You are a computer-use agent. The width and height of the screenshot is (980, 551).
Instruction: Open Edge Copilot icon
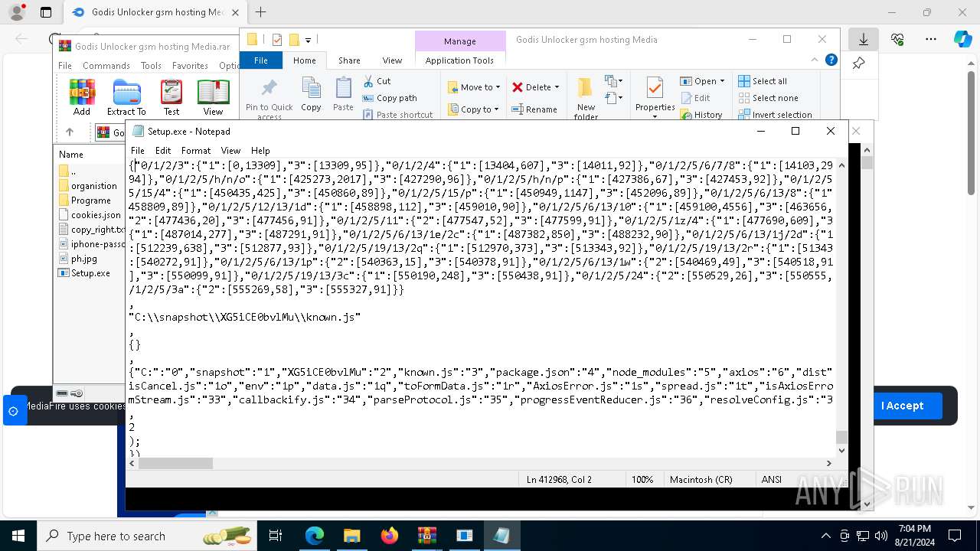[x=962, y=39]
